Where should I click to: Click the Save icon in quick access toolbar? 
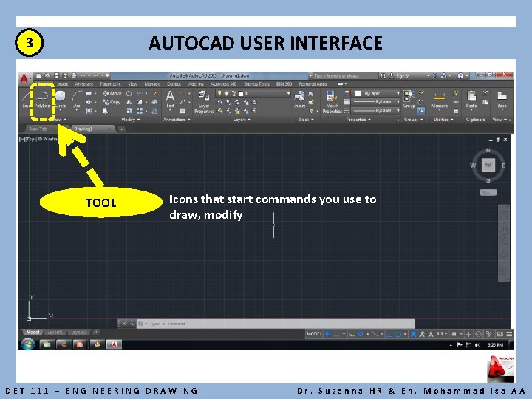(56, 75)
